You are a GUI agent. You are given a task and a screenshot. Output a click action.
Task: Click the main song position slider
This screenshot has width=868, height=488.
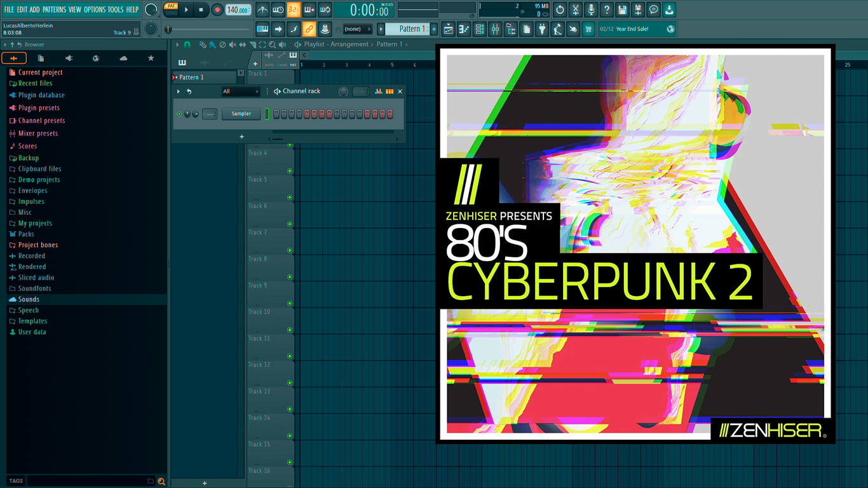[x=208, y=29]
